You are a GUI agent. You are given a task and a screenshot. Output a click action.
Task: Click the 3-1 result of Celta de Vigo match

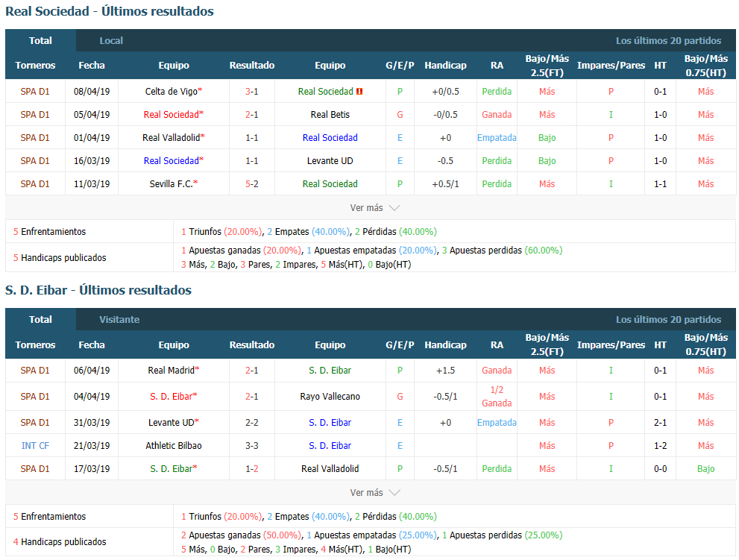click(x=251, y=92)
